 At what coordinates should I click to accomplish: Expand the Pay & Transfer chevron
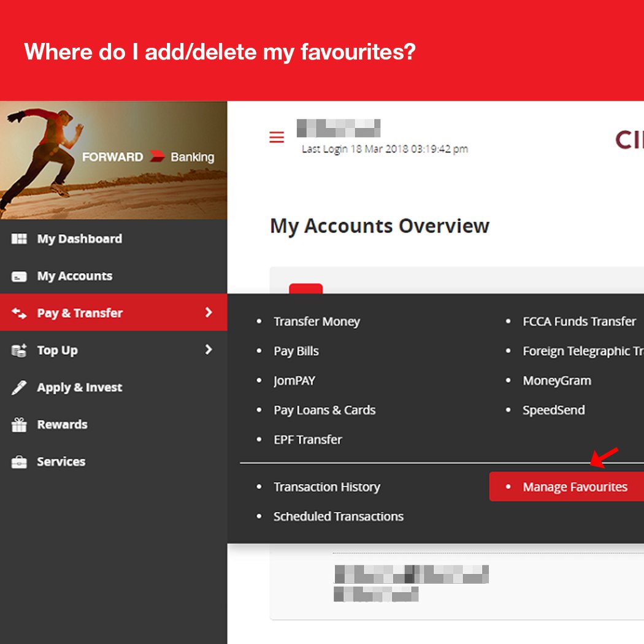(209, 312)
